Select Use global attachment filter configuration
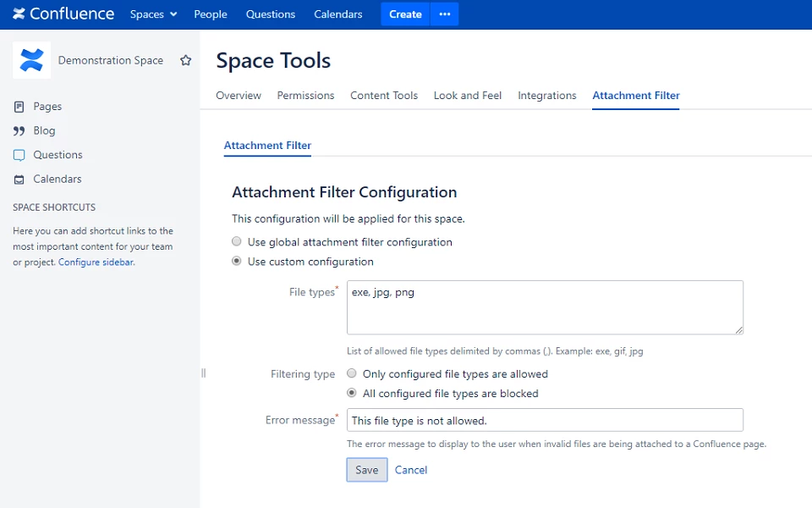The image size is (812, 508). (237, 242)
